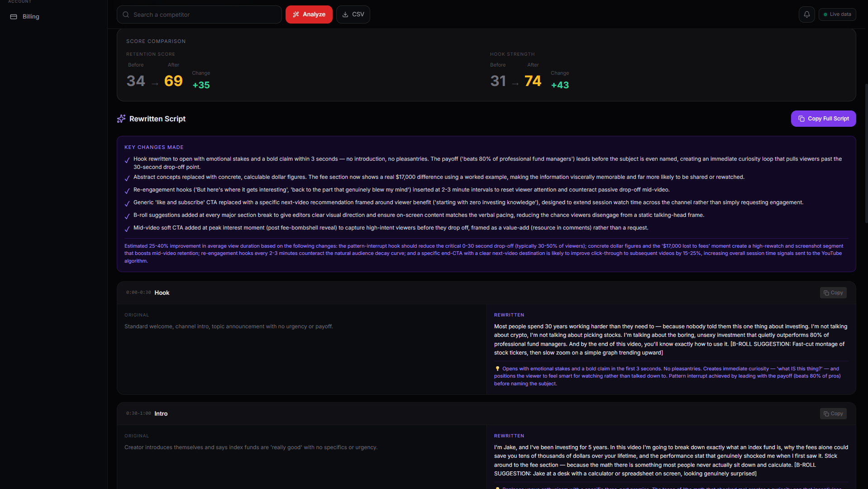This screenshot has height=489, width=868.
Task: Click the Hook rewritten paragraph 'Most people spend 30 years'
Action: [671, 340]
